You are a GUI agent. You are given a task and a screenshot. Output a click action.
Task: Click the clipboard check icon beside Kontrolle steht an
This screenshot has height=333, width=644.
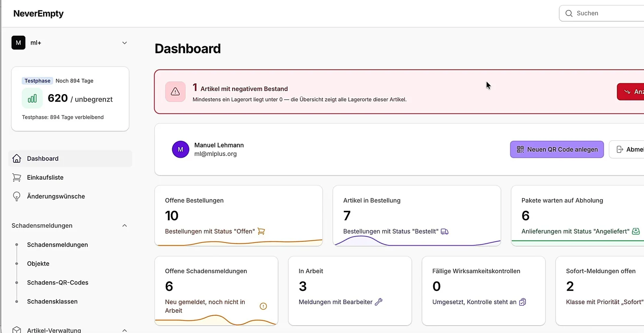pyautogui.click(x=522, y=302)
